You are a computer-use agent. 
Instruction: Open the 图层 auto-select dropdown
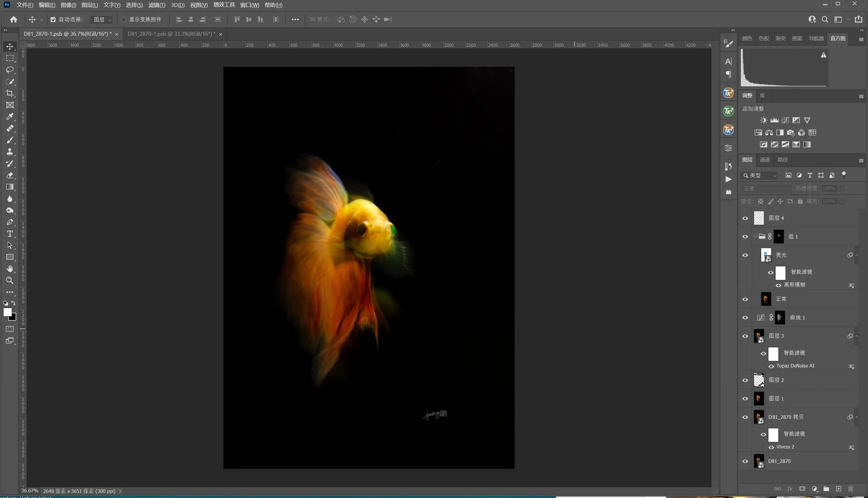click(x=102, y=19)
